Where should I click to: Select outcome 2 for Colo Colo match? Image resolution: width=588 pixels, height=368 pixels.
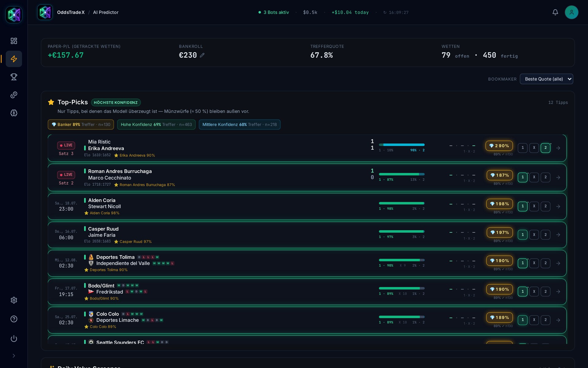point(545,320)
